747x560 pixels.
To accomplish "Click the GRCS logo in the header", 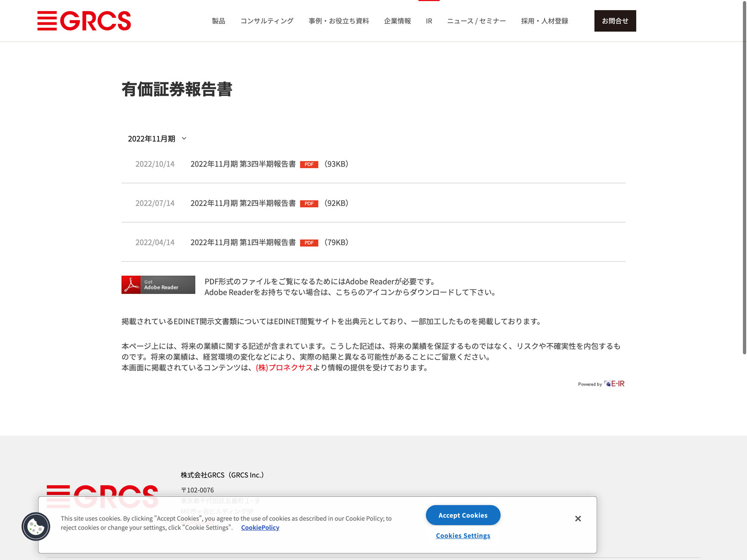I will [x=84, y=21].
